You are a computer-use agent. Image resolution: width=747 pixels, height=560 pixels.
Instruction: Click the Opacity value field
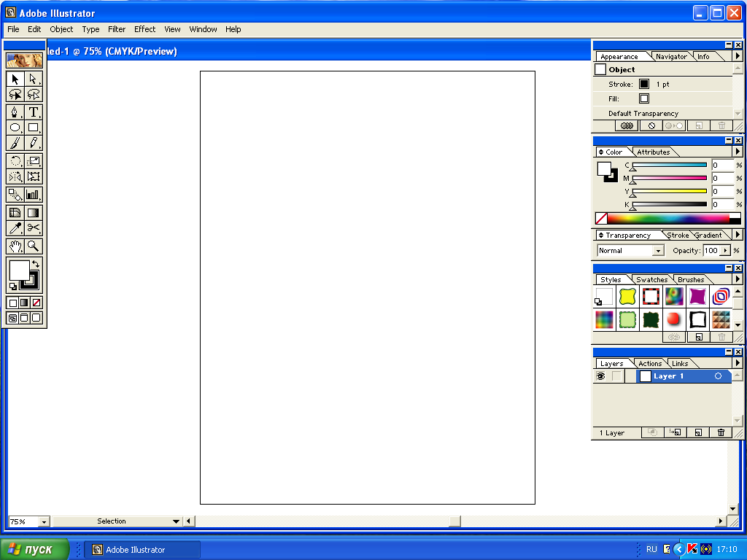pyautogui.click(x=712, y=251)
